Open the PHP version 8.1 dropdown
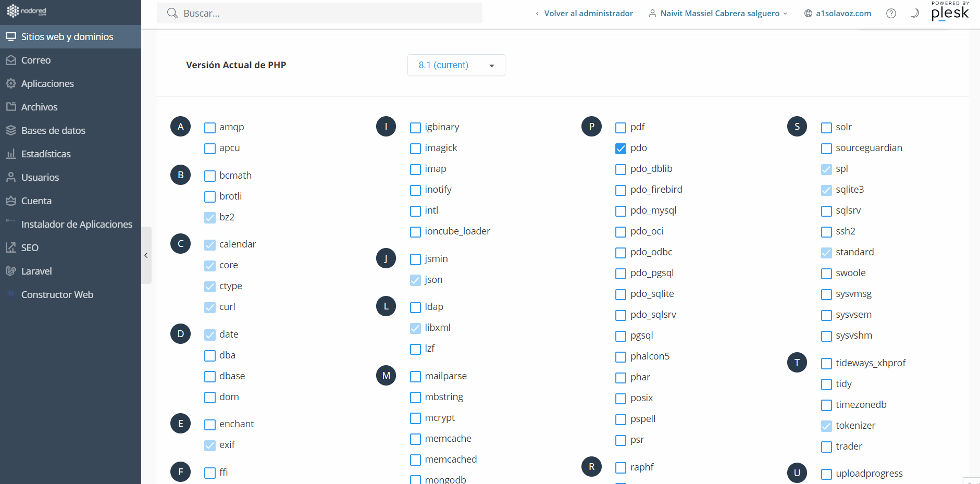This screenshot has width=980, height=484. (456, 65)
